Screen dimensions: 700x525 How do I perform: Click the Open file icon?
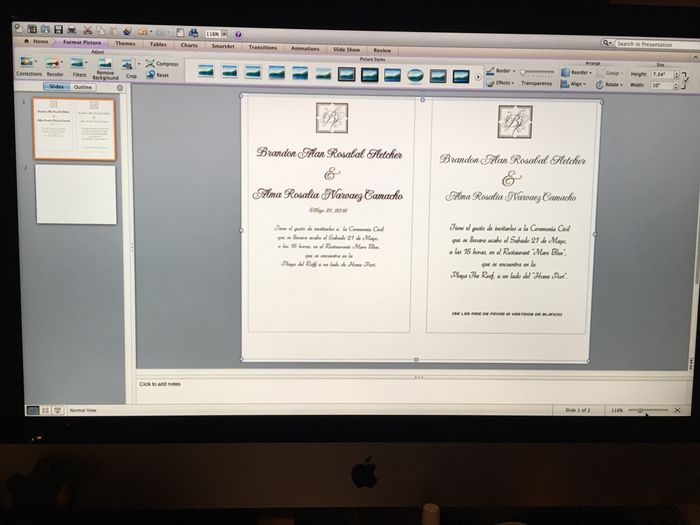click(45, 29)
